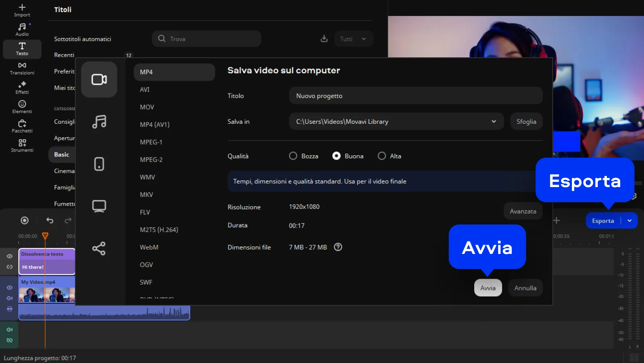
Task: Open the Transizioni panel
Action: tap(22, 68)
